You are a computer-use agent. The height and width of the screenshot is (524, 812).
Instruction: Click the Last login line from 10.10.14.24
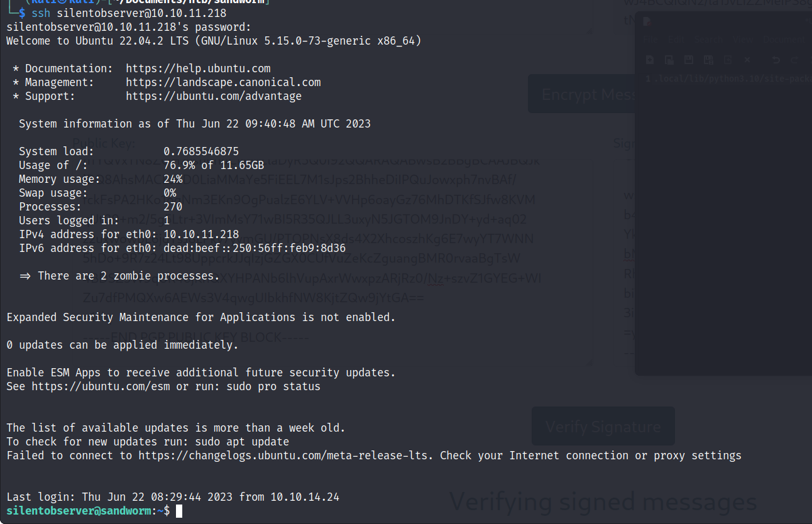tap(173, 497)
